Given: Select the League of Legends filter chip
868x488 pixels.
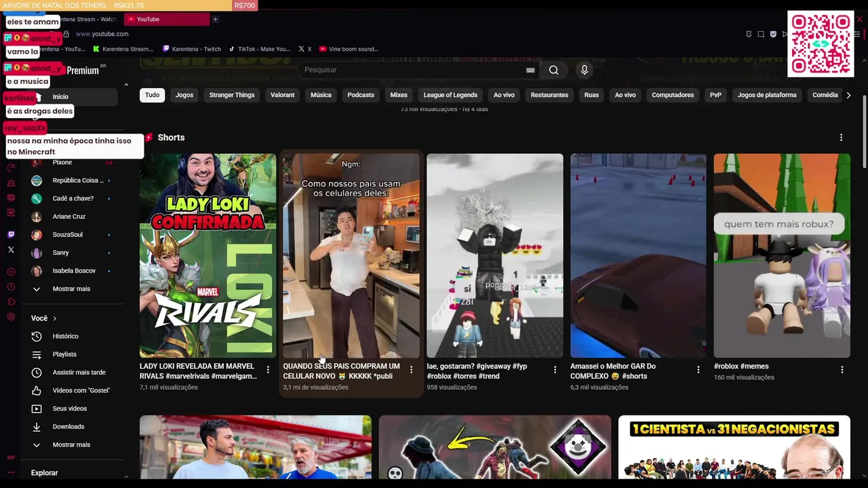Looking at the screenshot, I should 450,95.
